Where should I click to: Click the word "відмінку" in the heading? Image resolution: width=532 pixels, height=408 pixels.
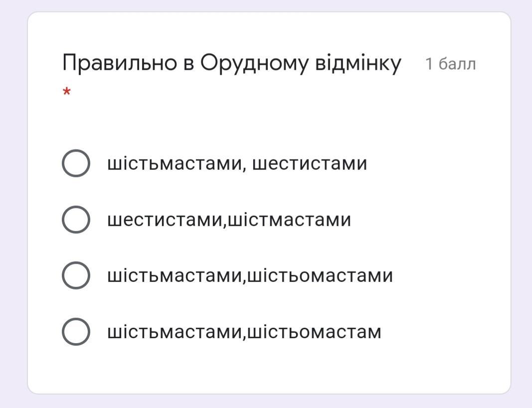[x=358, y=64]
